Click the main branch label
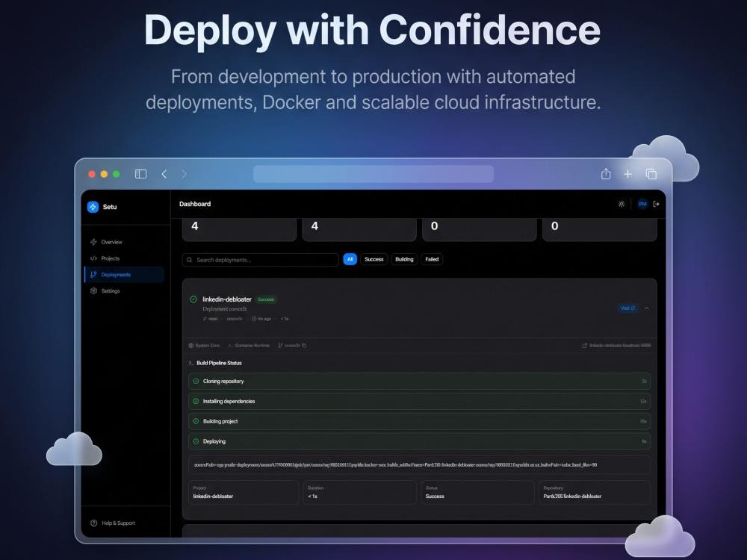Image resolution: width=747 pixels, height=560 pixels. point(210,319)
